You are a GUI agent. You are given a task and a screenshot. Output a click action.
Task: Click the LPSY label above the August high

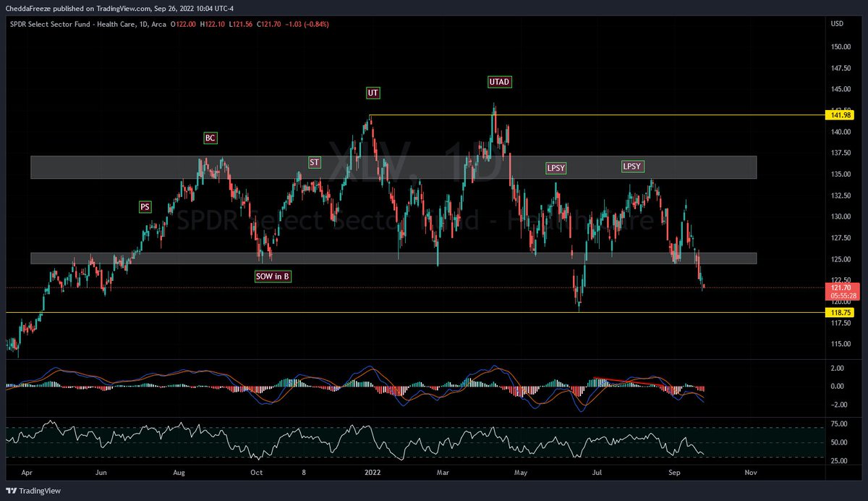tap(632, 166)
